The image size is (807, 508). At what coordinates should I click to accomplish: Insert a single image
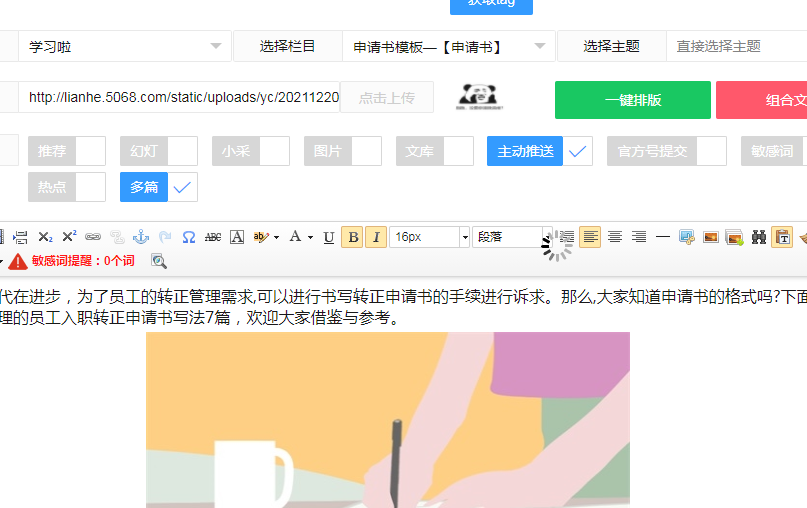tap(711, 237)
